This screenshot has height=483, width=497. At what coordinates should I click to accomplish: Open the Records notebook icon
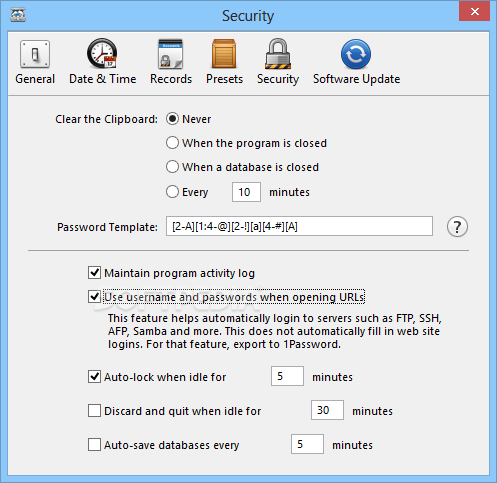170,54
